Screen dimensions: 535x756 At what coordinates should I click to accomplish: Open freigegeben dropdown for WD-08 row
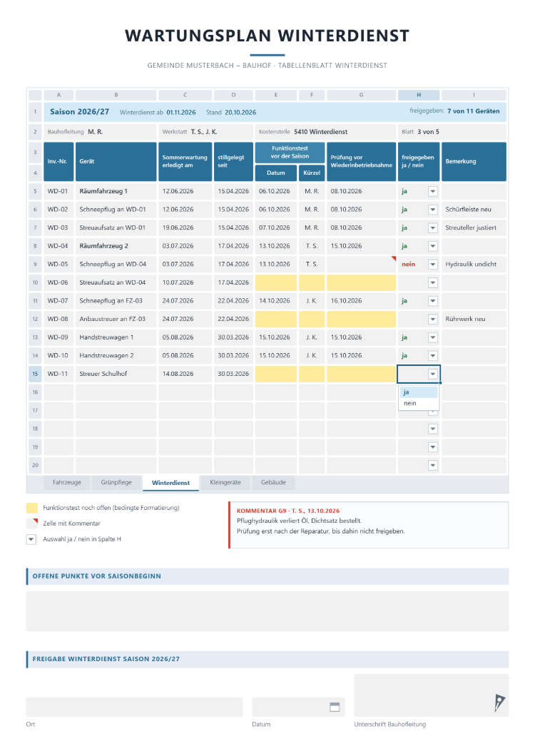pyautogui.click(x=433, y=320)
